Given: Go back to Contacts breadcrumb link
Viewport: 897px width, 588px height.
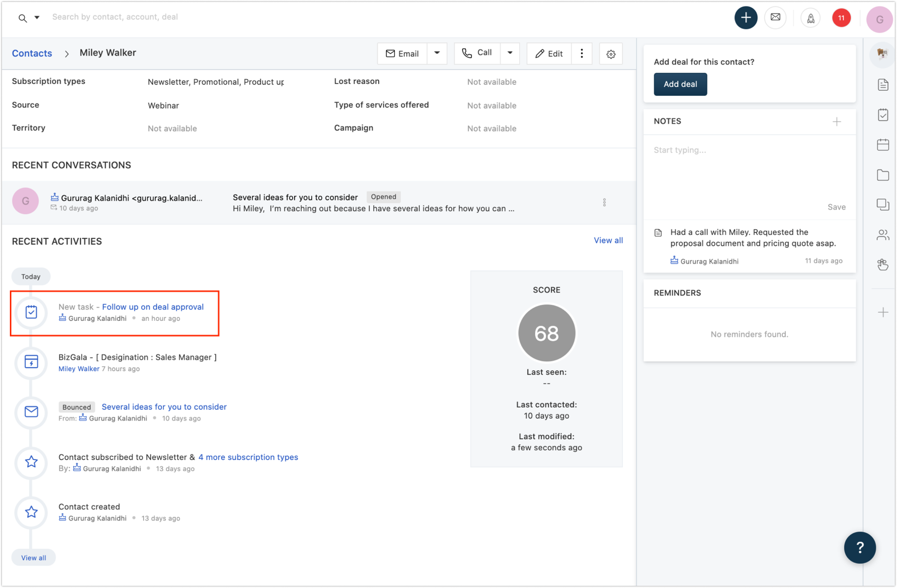Looking at the screenshot, I should [32, 53].
